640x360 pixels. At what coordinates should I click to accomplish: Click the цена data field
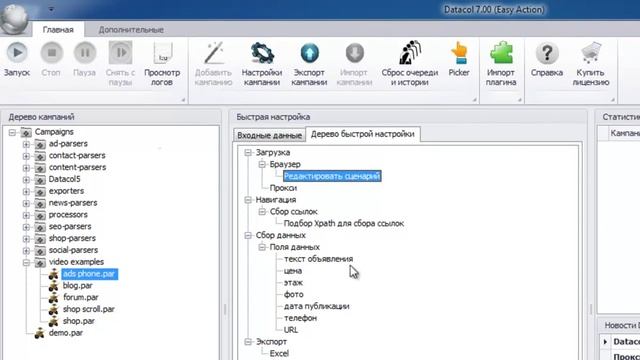pyautogui.click(x=293, y=271)
